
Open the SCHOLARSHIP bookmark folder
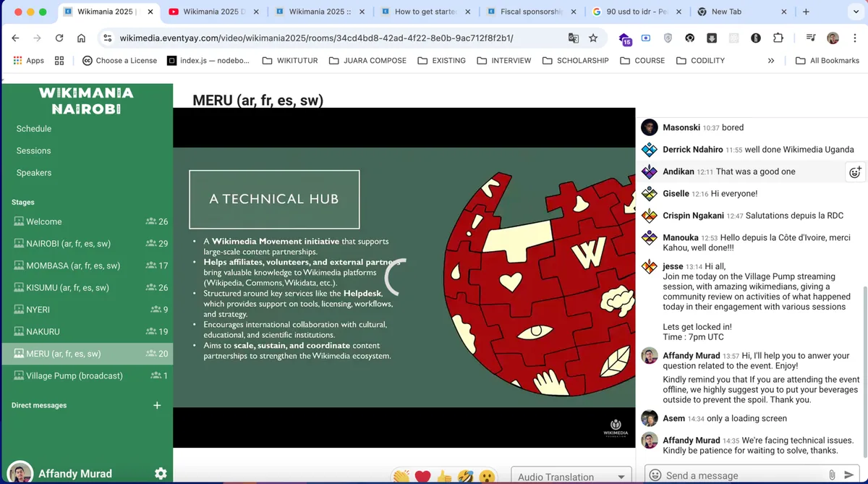coord(575,61)
